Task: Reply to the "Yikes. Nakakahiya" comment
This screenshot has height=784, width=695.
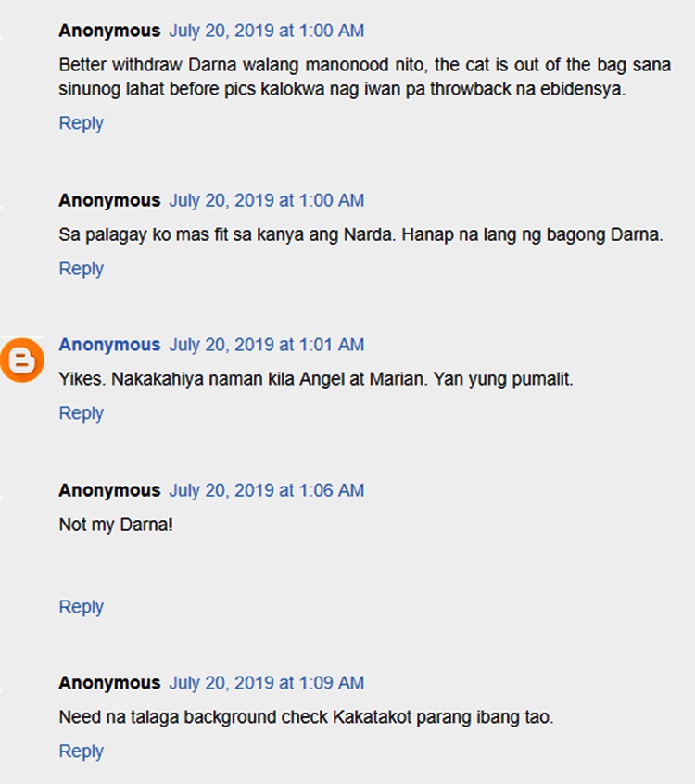Action: pos(81,413)
